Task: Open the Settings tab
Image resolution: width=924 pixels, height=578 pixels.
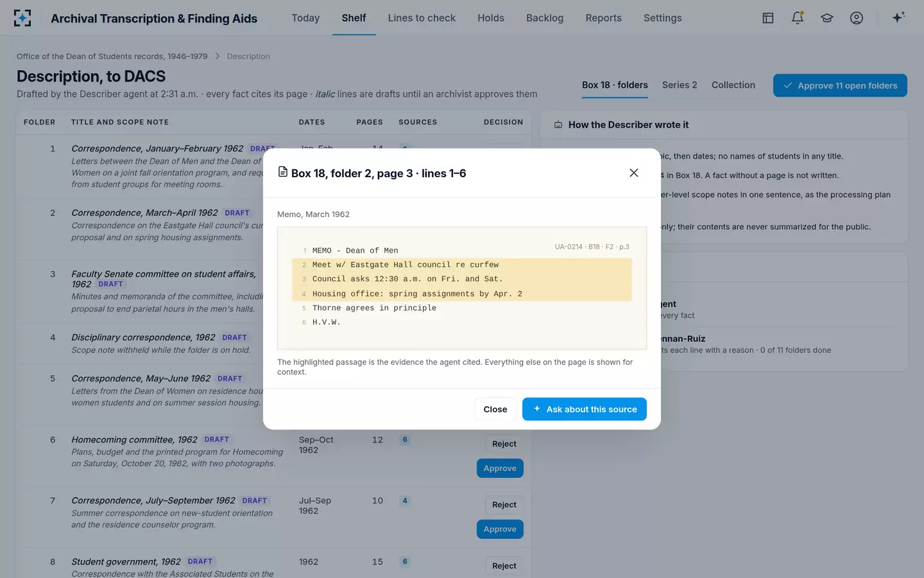Action: pos(663,18)
